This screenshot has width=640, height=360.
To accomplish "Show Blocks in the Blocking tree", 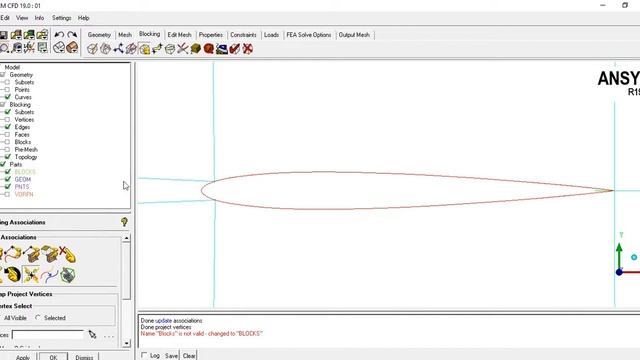I will click(x=7, y=142).
